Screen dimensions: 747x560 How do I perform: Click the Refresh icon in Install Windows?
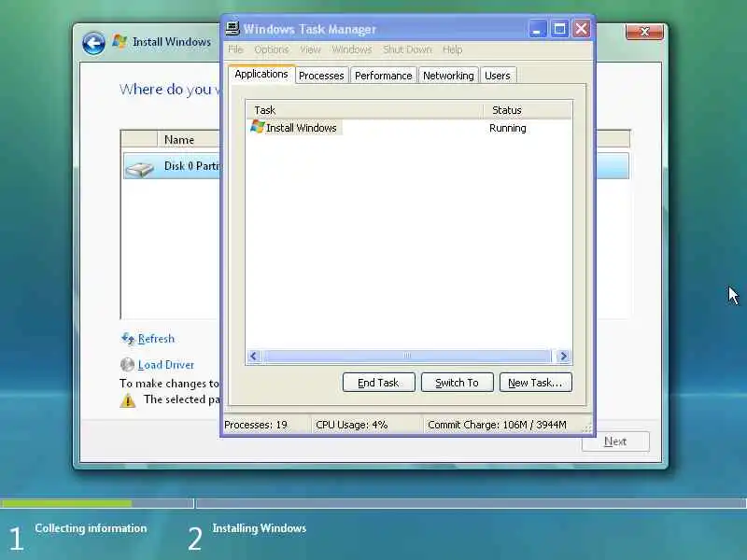(x=127, y=339)
